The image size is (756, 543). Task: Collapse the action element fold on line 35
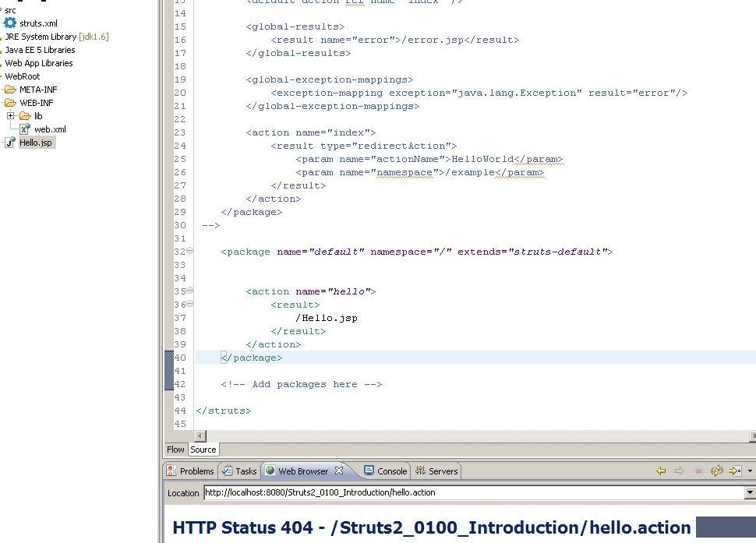point(190,291)
